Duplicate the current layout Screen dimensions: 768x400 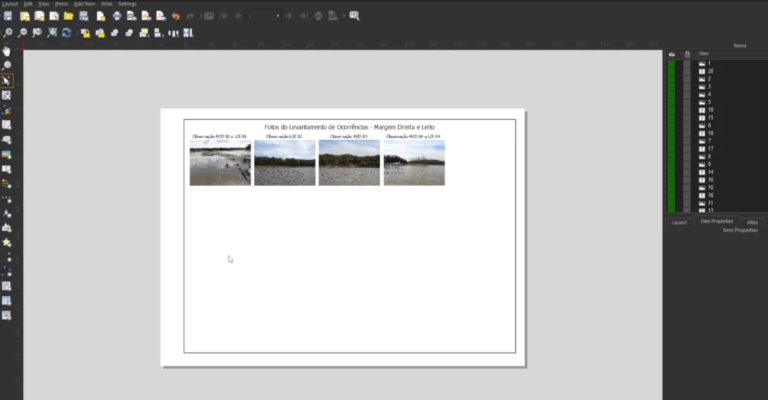39,16
